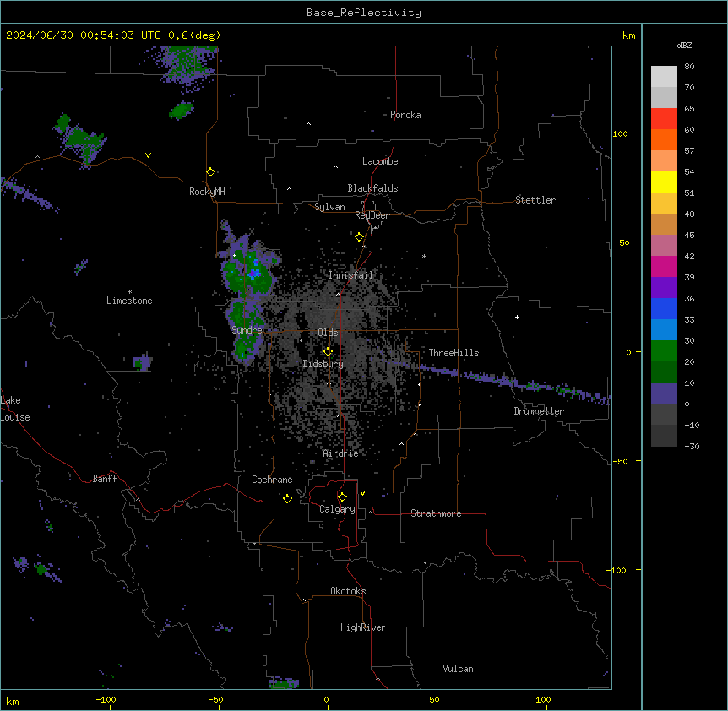Select the red 65-60 dBZ legend swatch
This screenshot has height=711, width=728.
click(664, 119)
